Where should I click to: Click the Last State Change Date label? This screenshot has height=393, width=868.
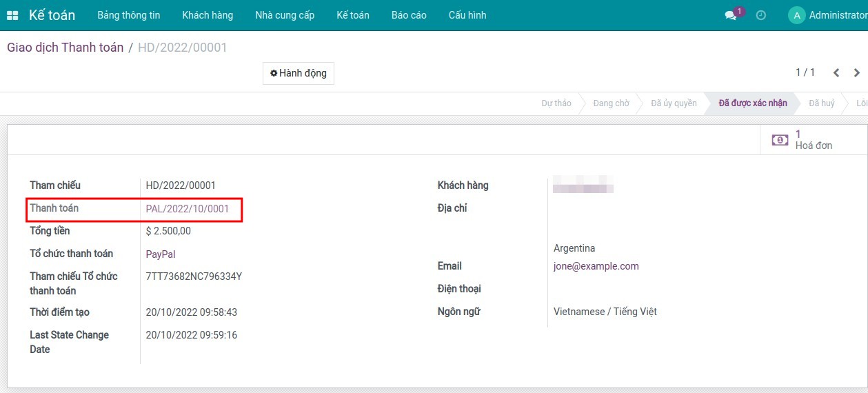pos(69,342)
